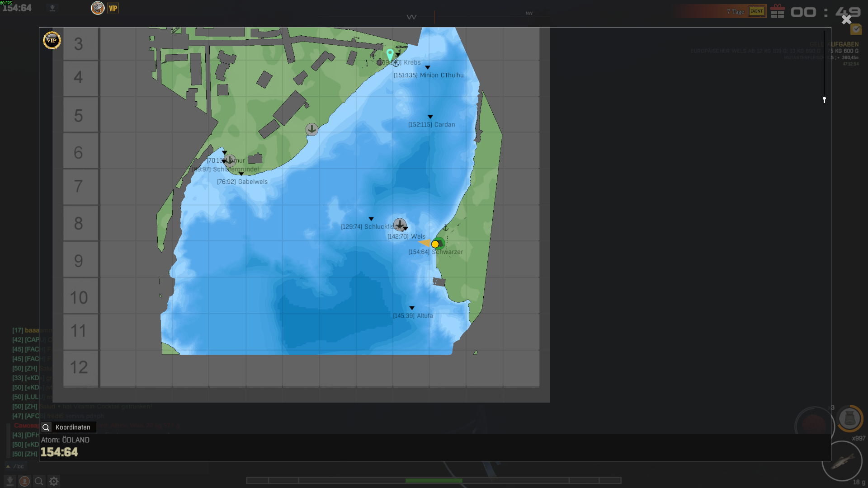Click the yellow EVENT badge
Image resolution: width=868 pixels, height=488 pixels.
[757, 11]
